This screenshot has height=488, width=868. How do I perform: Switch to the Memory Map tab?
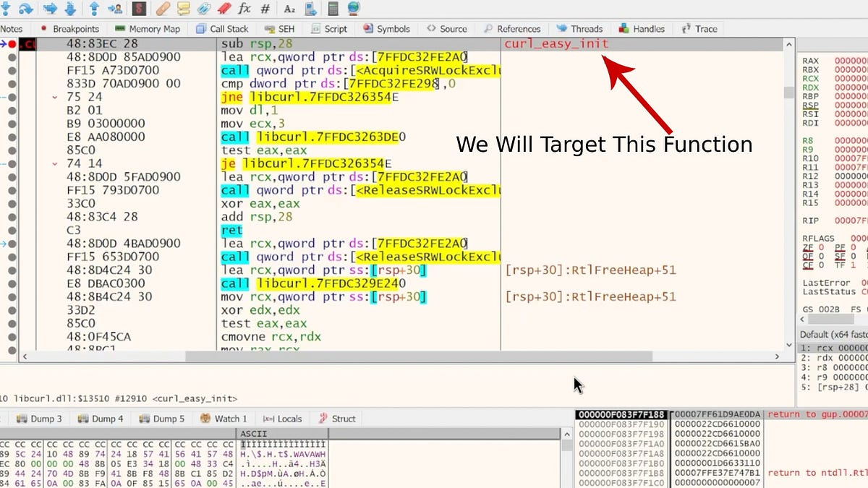(x=149, y=29)
